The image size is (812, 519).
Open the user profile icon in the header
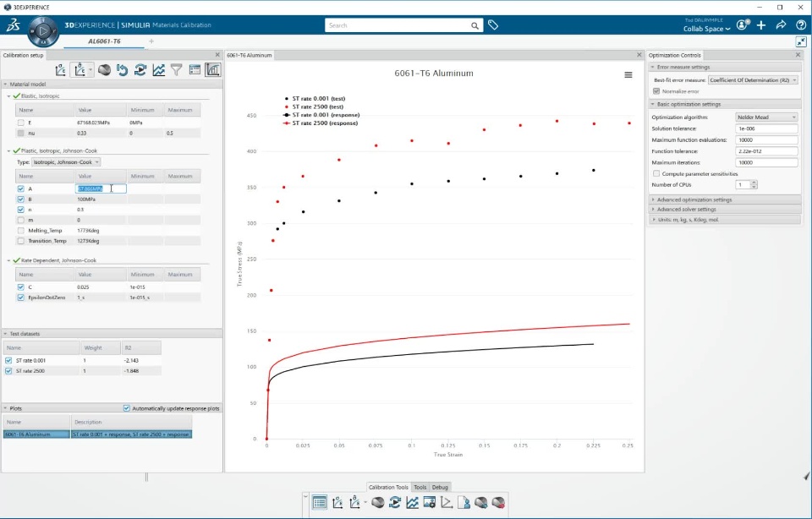click(x=743, y=25)
